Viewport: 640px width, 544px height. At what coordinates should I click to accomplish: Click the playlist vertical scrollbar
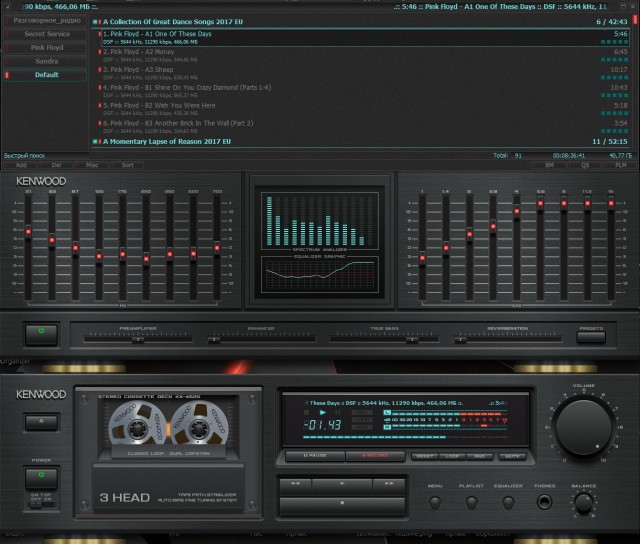point(635,82)
